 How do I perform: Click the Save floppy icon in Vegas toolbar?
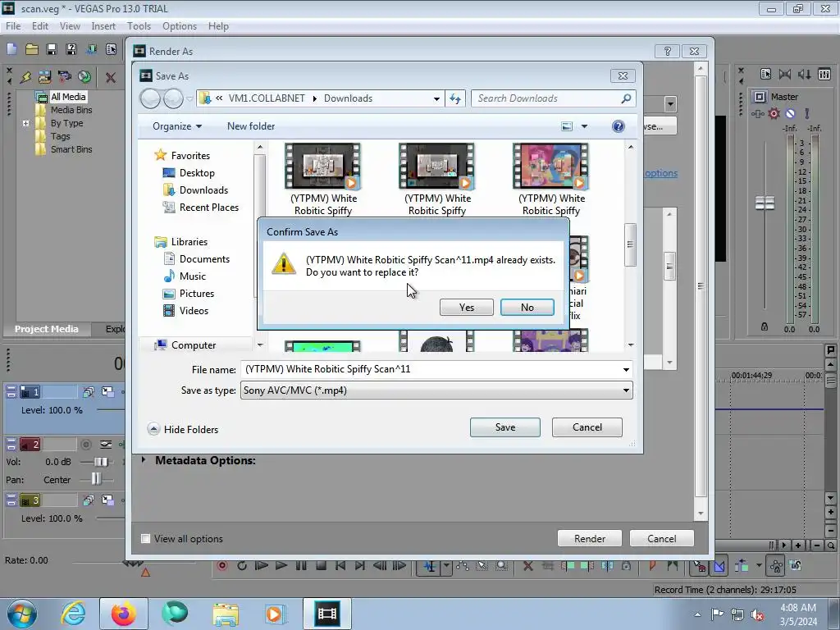coord(52,49)
